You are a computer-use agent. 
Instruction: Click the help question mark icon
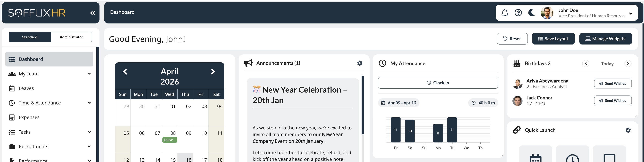point(518,13)
